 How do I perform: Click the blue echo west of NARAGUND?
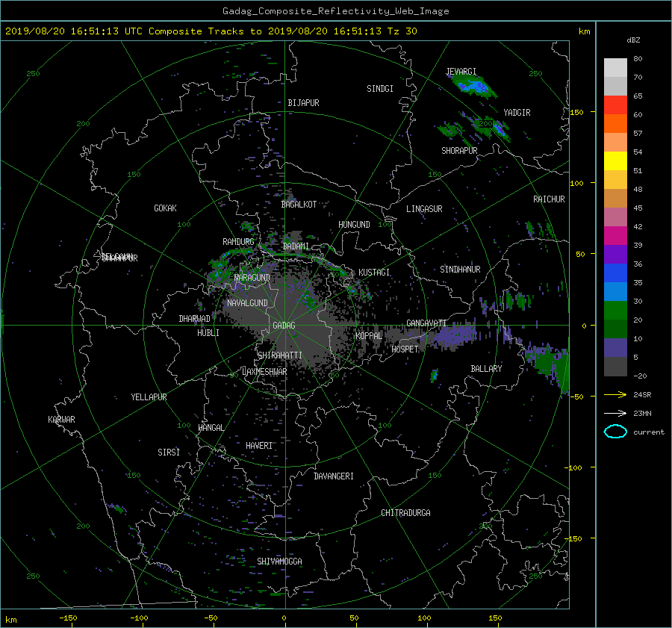[219, 272]
